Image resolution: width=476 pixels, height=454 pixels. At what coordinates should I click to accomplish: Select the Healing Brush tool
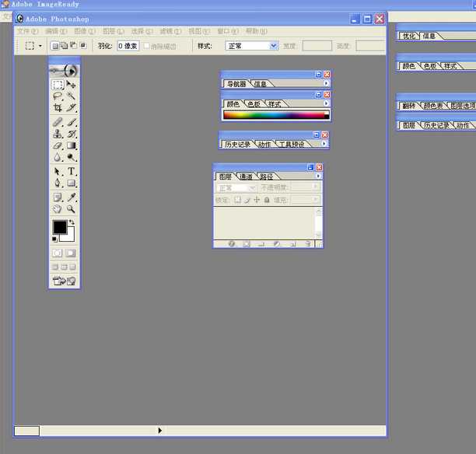coord(58,122)
